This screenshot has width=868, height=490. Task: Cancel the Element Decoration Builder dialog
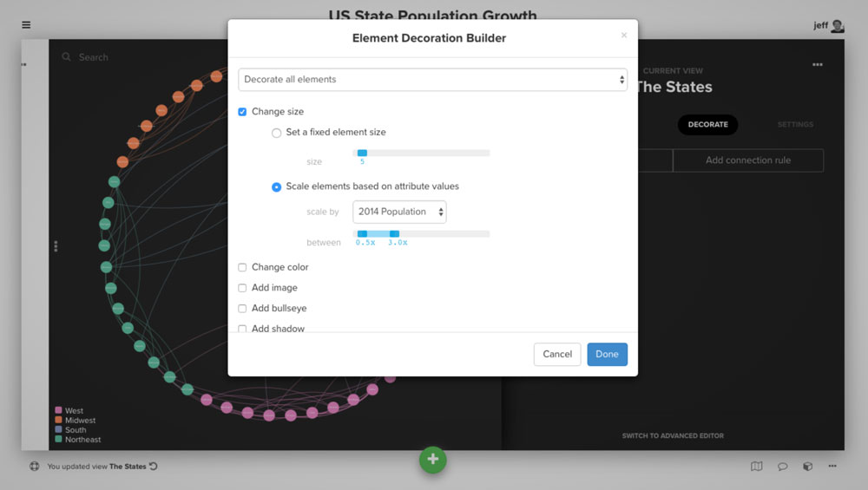pos(557,354)
